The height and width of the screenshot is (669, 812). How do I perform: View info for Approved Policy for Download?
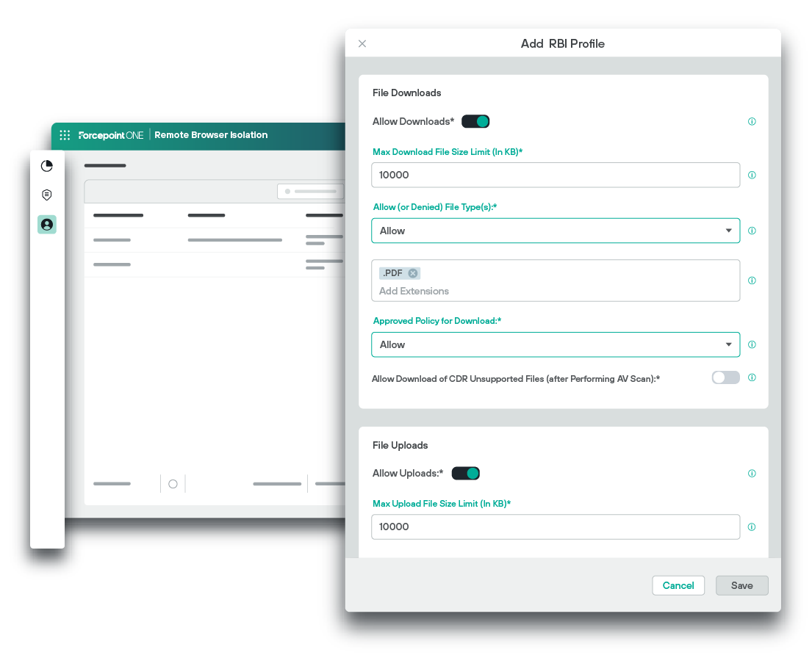(752, 344)
